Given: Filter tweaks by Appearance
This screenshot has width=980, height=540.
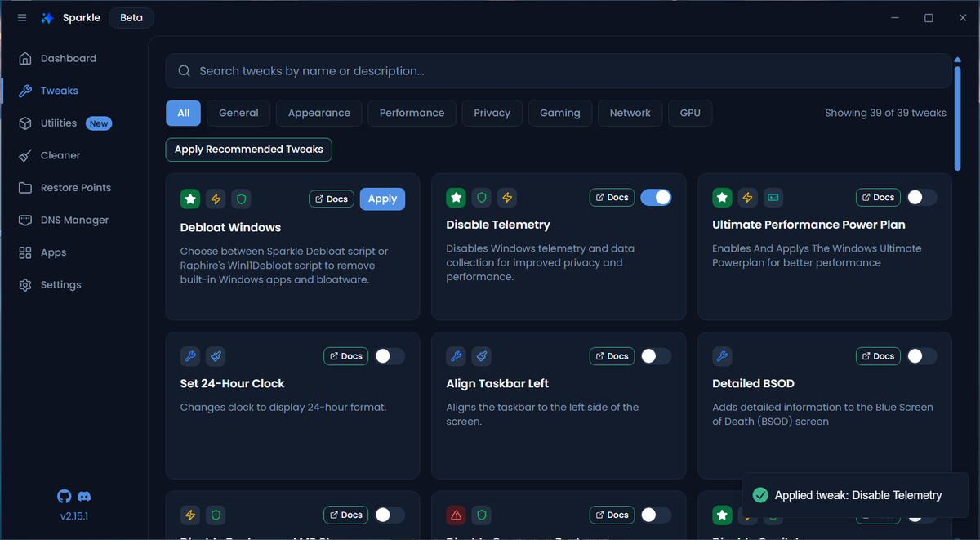Looking at the screenshot, I should pyautogui.click(x=319, y=113).
